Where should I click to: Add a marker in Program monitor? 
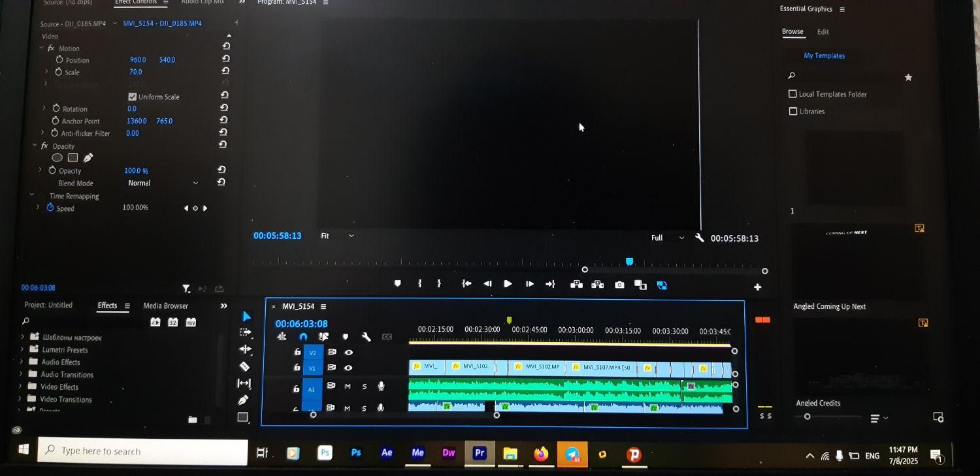click(x=397, y=283)
